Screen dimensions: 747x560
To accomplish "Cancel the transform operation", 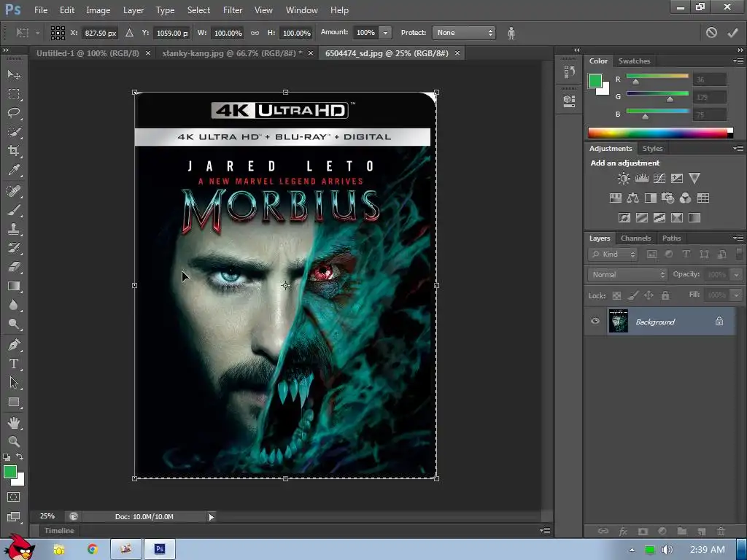I will (711, 32).
